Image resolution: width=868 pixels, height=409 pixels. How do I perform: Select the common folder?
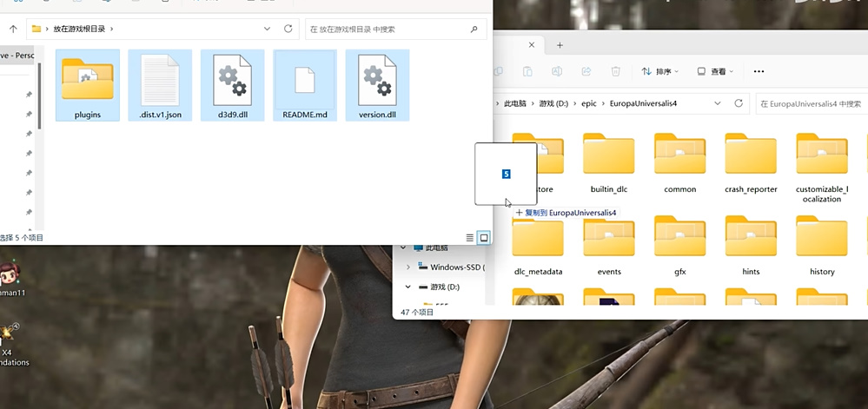pos(679,164)
